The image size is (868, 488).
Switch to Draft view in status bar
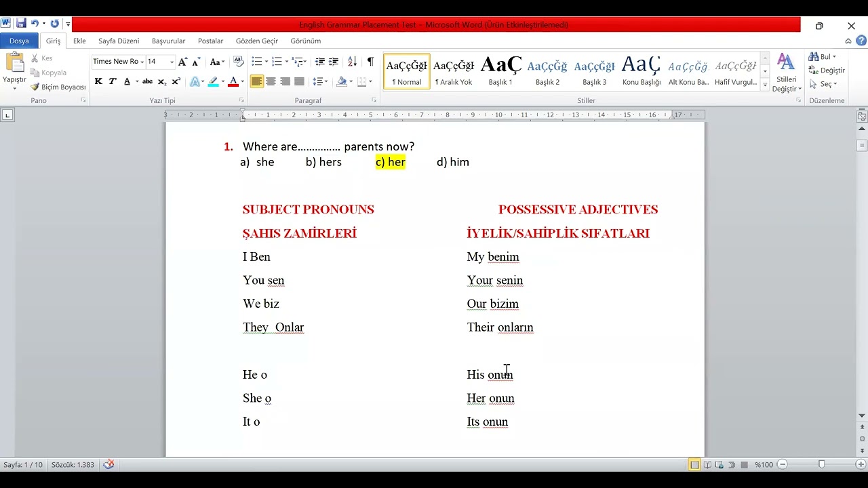(744, 464)
